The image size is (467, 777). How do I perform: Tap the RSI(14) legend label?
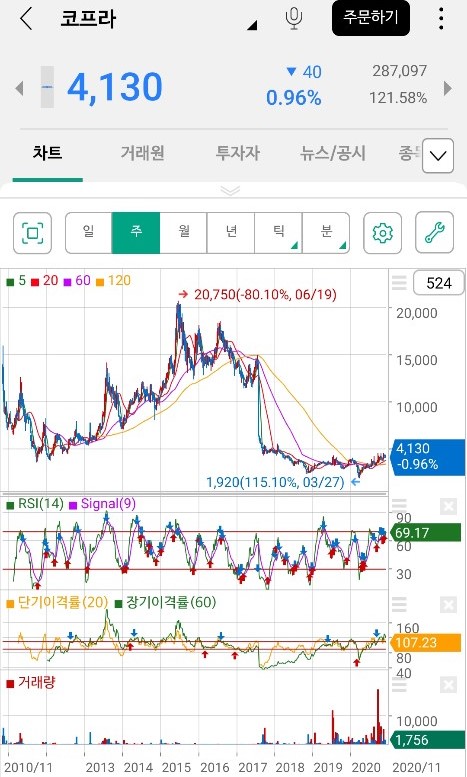[41, 504]
